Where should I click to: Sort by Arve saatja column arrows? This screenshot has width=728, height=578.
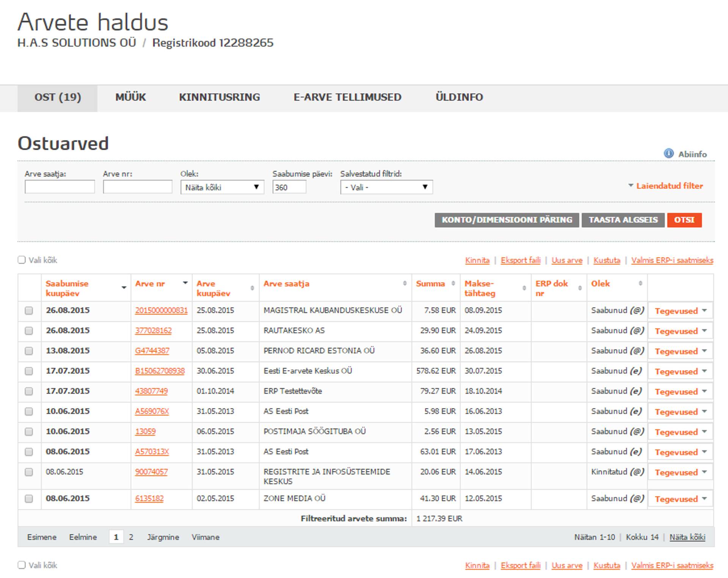(405, 283)
